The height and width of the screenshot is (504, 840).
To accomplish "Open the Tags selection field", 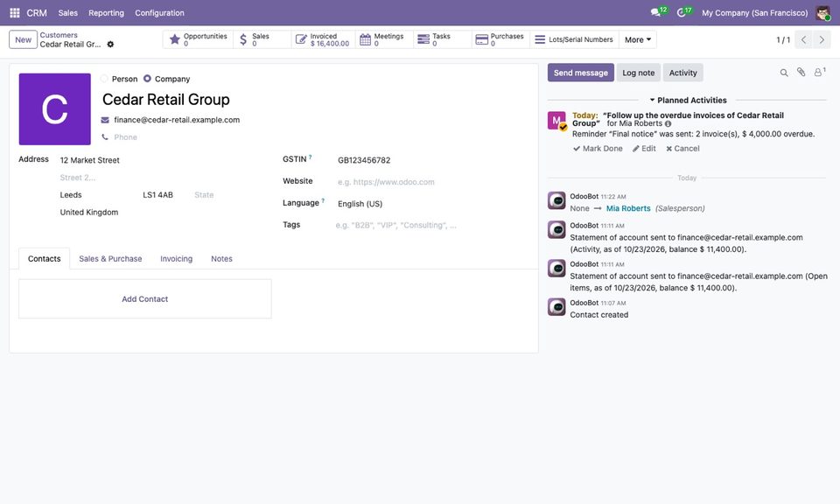I will coord(431,225).
